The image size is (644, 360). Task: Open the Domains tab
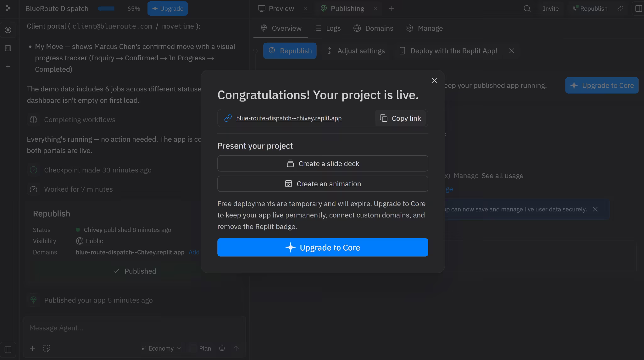pyautogui.click(x=373, y=28)
